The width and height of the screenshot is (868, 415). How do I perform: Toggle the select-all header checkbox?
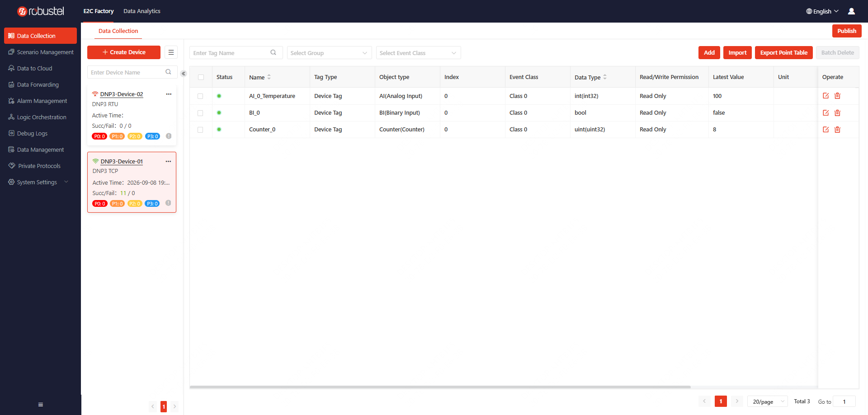point(201,77)
